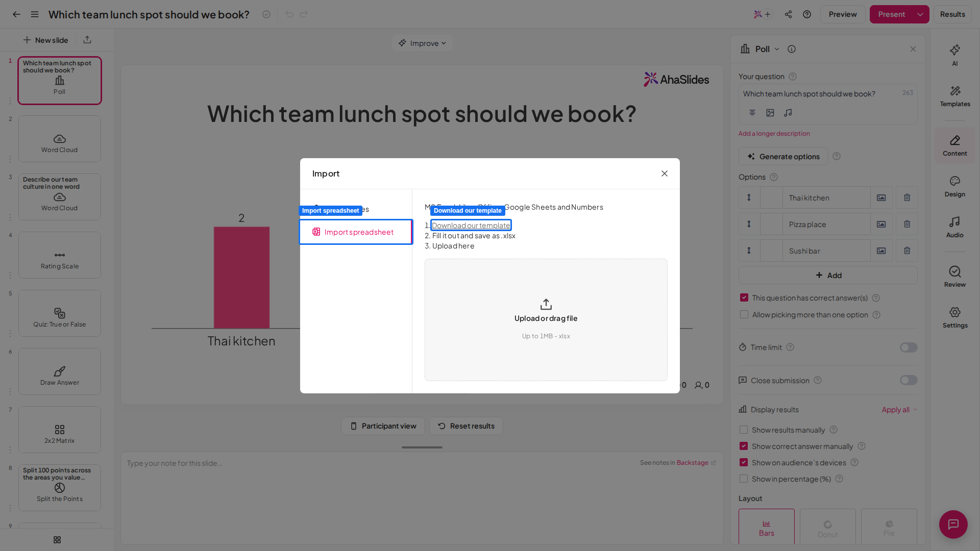Click the Add option button
Screen dimensions: 980x551
pyautogui.click(x=828, y=275)
